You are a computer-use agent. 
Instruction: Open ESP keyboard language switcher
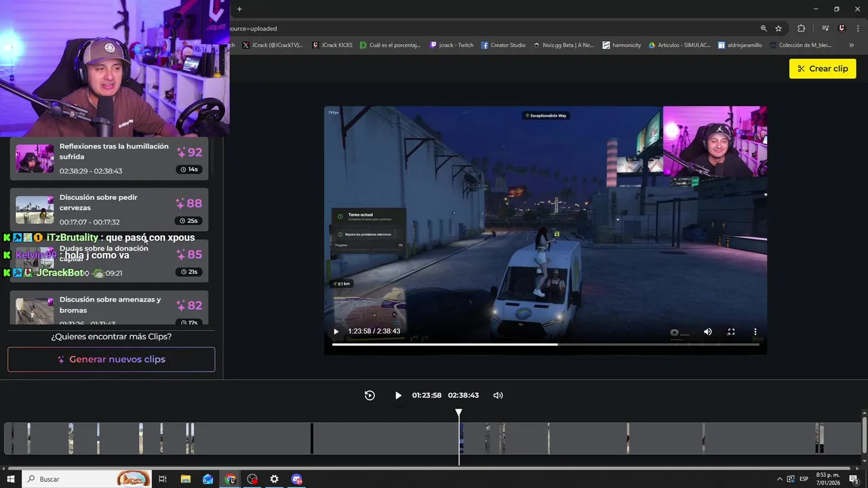[804, 479]
